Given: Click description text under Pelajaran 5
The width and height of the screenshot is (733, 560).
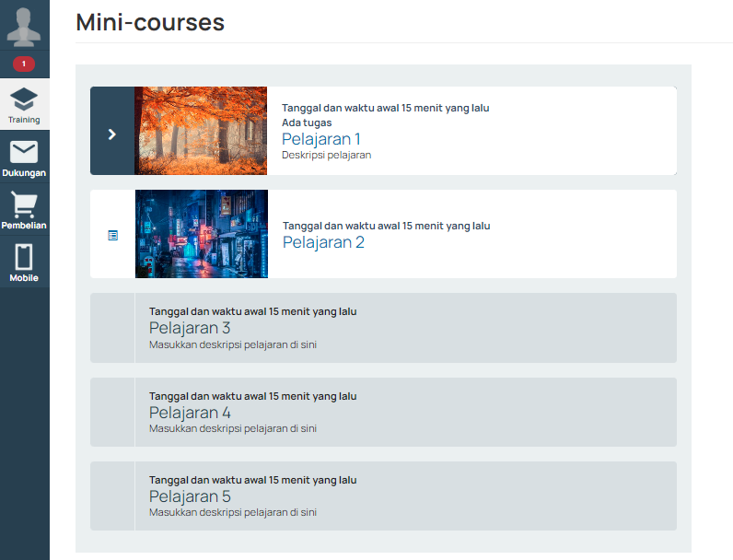Looking at the screenshot, I should (233, 512).
